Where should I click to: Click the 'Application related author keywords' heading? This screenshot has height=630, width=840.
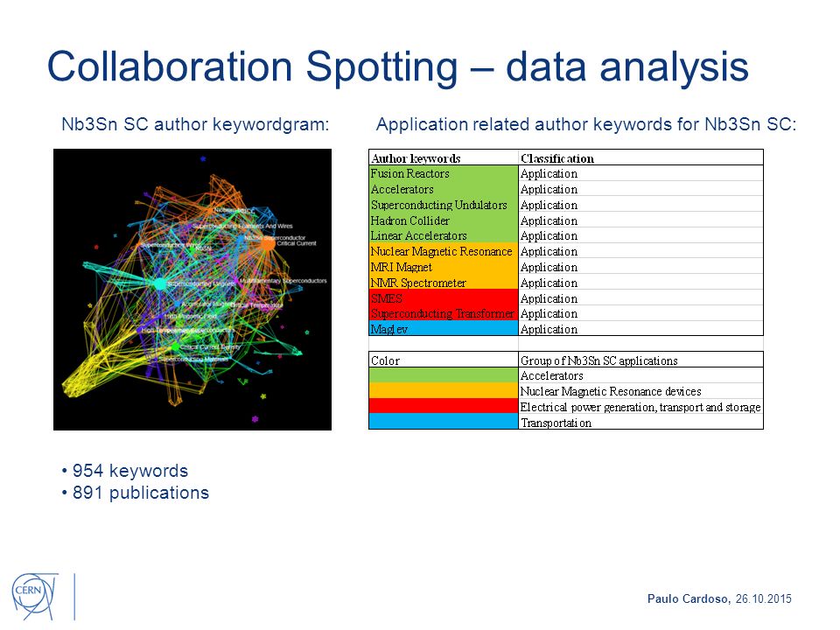pyautogui.click(x=586, y=124)
